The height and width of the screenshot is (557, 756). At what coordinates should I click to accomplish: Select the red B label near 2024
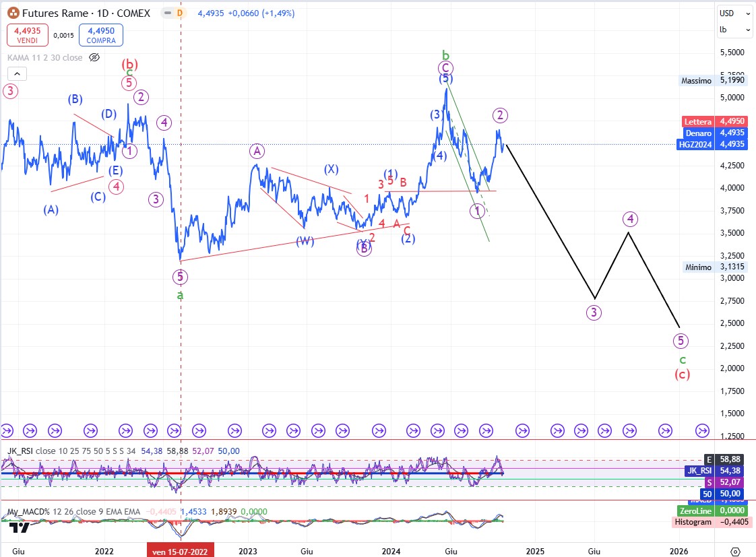click(x=404, y=182)
